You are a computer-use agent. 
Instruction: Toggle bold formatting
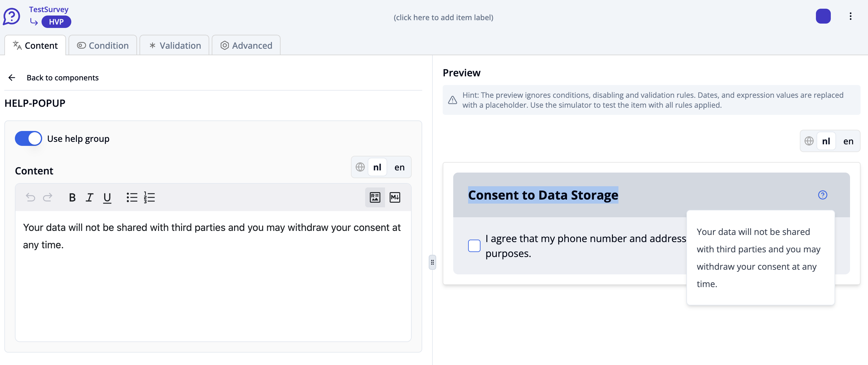pyautogui.click(x=72, y=197)
